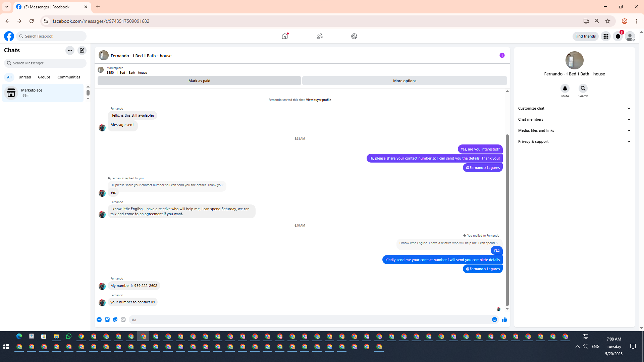Open Facebook notifications bell
Viewport: 644px width, 362px height.
(x=618, y=36)
